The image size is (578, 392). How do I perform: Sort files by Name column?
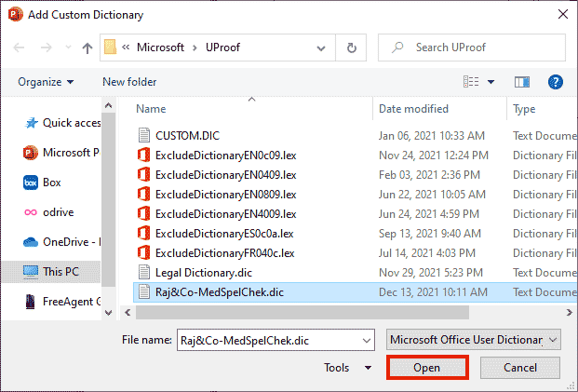click(x=151, y=109)
